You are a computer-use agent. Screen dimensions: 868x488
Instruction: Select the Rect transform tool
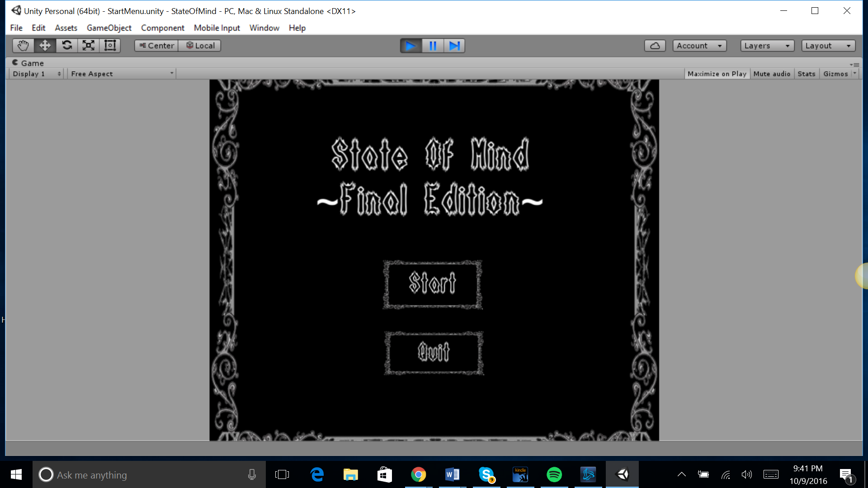(x=110, y=46)
